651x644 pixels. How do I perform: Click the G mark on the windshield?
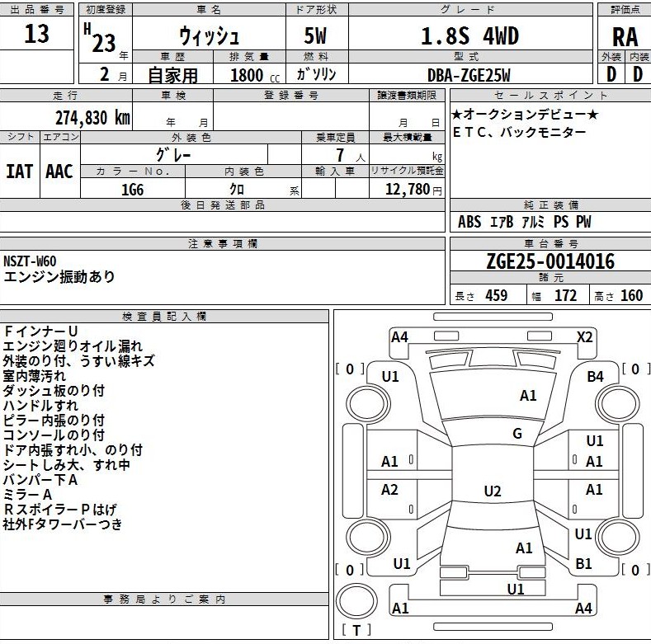(x=517, y=434)
